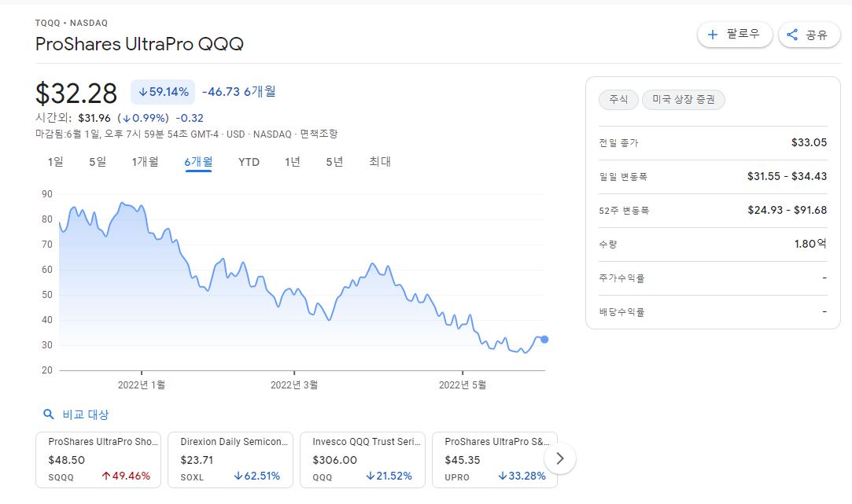Click the 2022년 5월 axis label
This screenshot has height=504, width=852.
coord(463,384)
